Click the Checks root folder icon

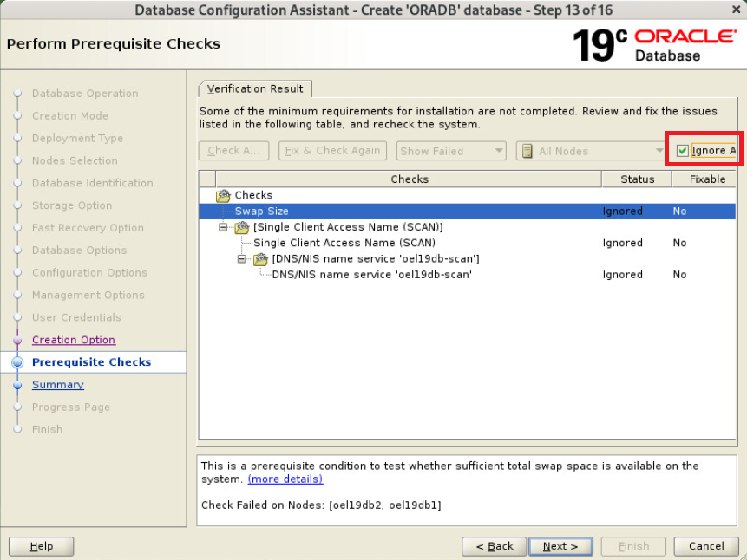[x=223, y=195]
